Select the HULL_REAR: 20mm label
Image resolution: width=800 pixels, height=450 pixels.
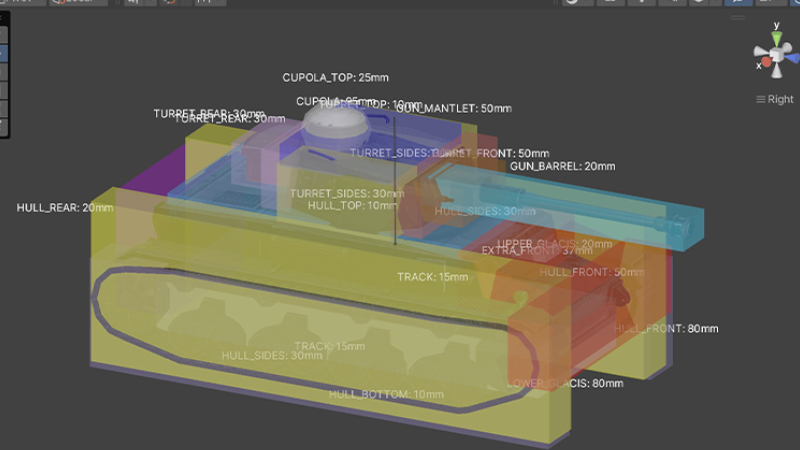(65, 208)
